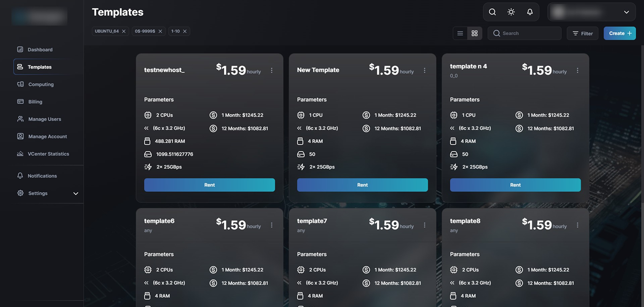Image resolution: width=644 pixels, height=307 pixels.
Task: Go to Dashboard in sidebar
Action: pyautogui.click(x=40, y=49)
